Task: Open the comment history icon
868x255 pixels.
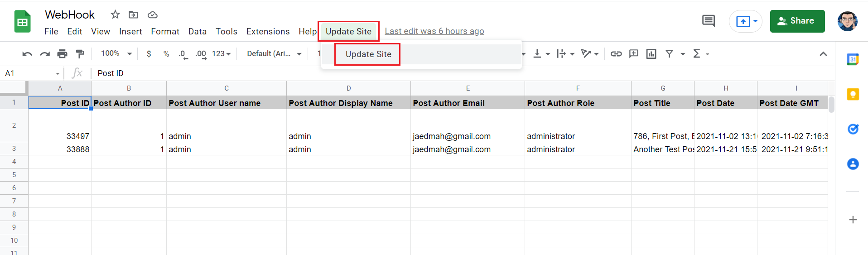Action: coord(709,21)
